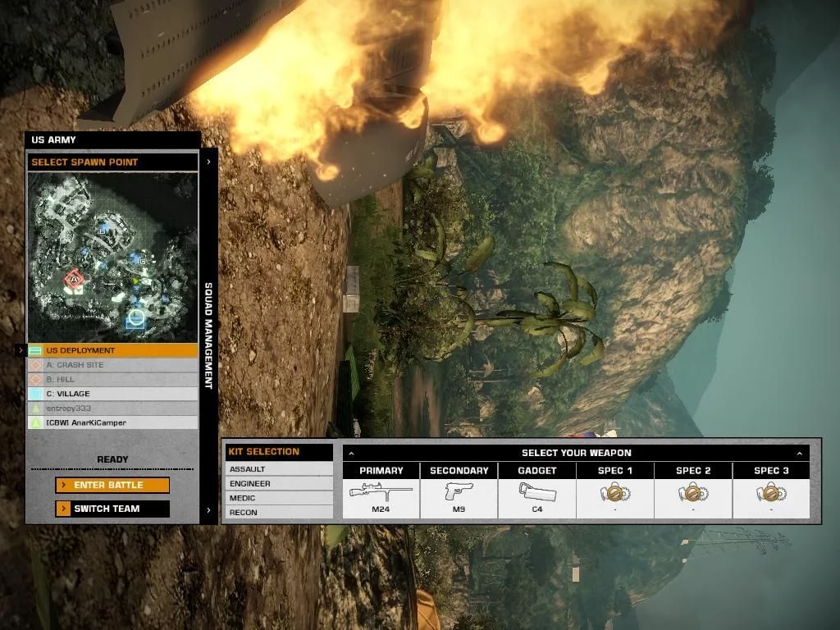Open the empty Spec 1 slot icon

pyautogui.click(x=615, y=492)
